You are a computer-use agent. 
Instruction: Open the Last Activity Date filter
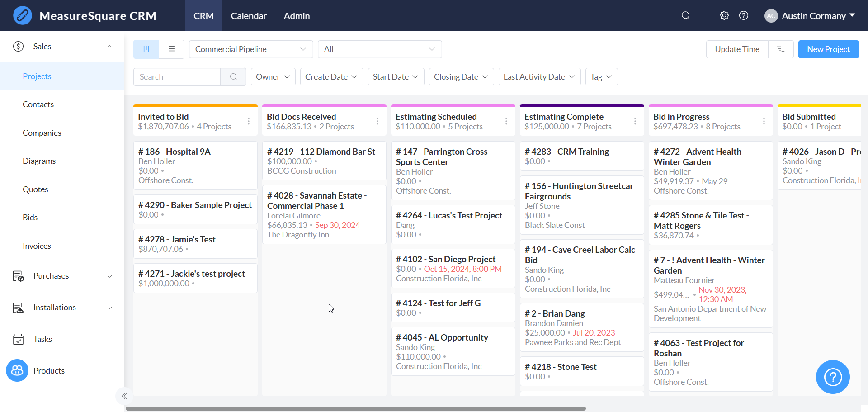(x=539, y=77)
